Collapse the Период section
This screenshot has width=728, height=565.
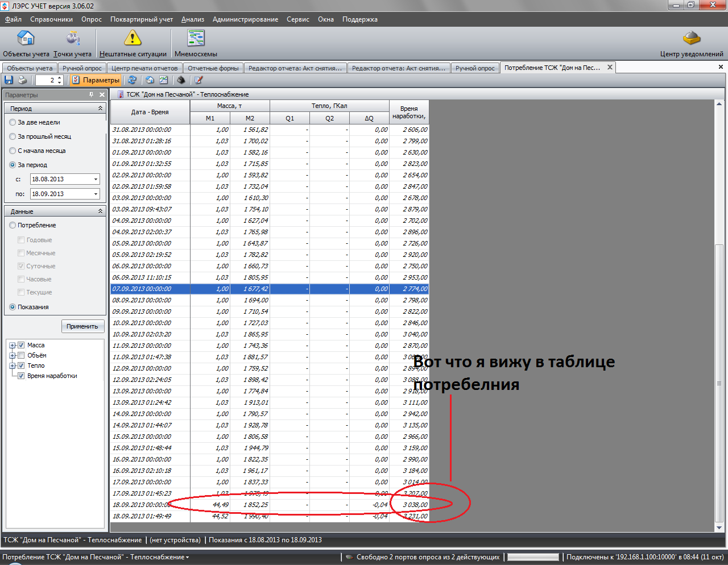[x=101, y=108]
